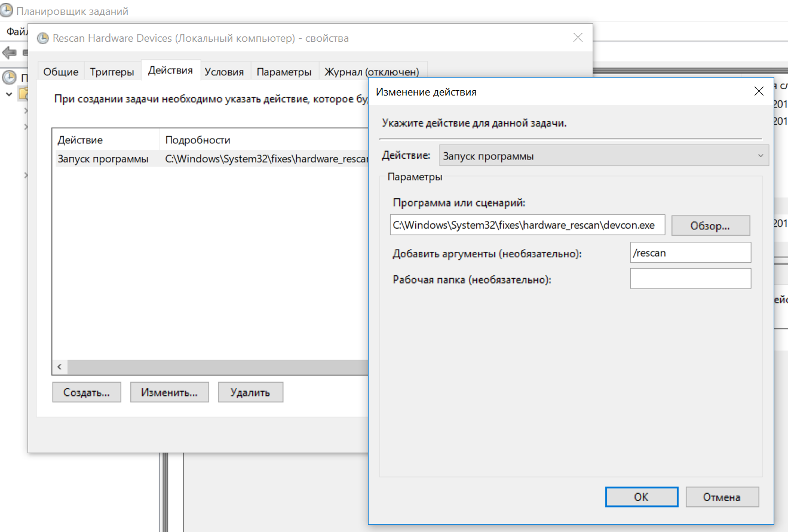The image size is (788, 532).
Task: Click the left arrow of the horizontal scrollbar
Action: click(x=59, y=367)
